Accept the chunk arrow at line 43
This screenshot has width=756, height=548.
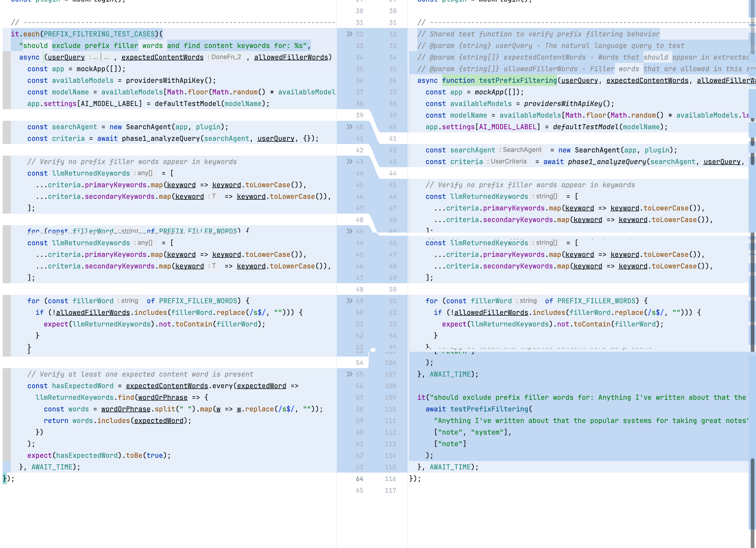349,161
